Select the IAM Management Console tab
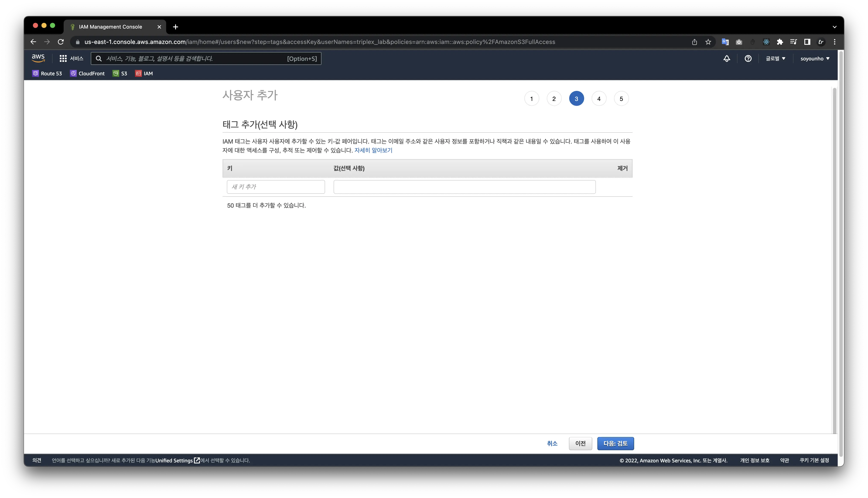 click(110, 27)
